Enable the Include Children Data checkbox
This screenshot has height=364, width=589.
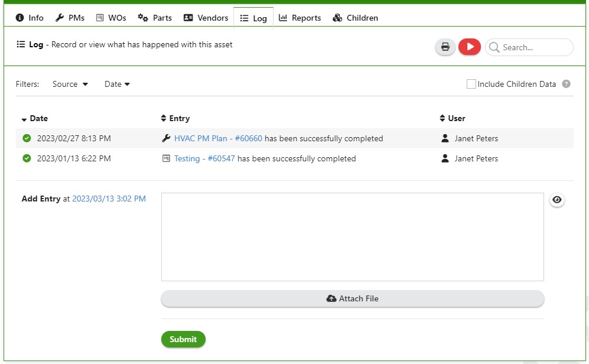[471, 84]
